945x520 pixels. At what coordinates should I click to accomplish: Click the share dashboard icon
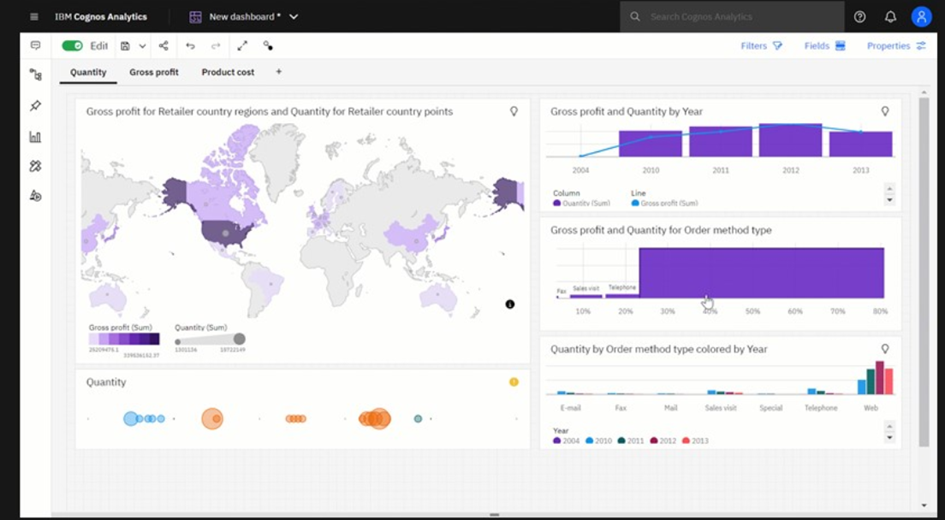tap(164, 46)
